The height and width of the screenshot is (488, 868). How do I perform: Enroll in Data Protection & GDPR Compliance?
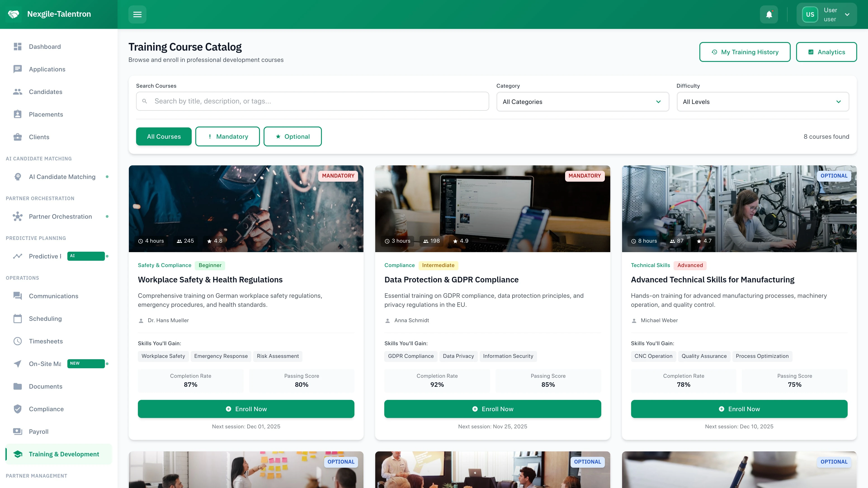click(x=492, y=409)
